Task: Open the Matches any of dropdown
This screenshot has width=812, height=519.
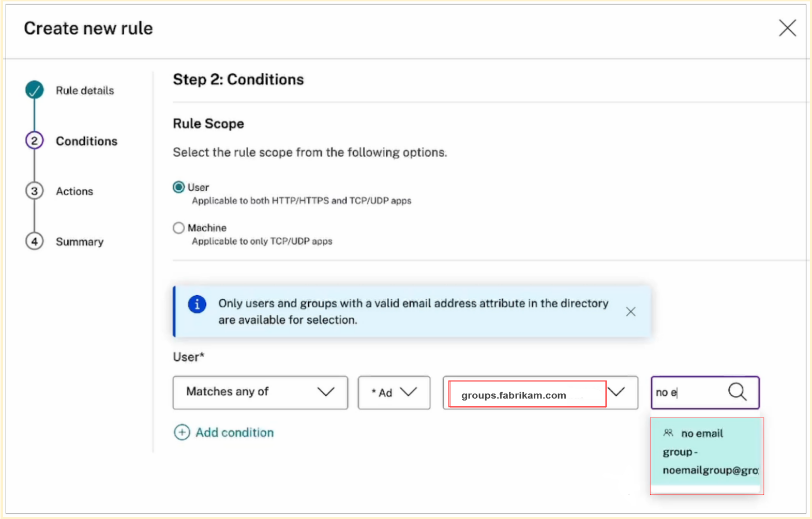Action: [x=260, y=392]
